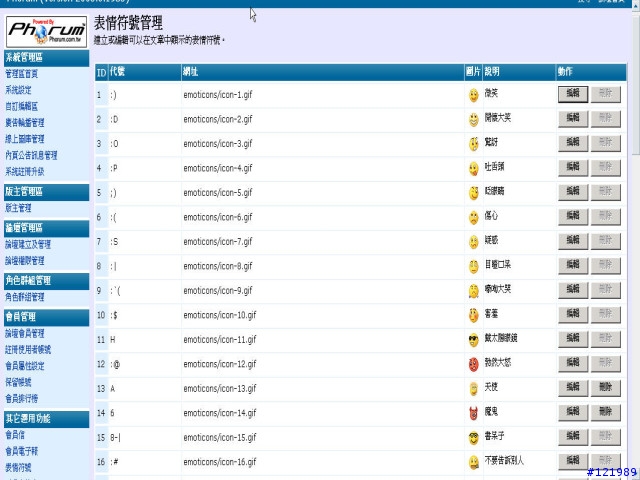Edit the emoticon row icon-6.gif

573,217
